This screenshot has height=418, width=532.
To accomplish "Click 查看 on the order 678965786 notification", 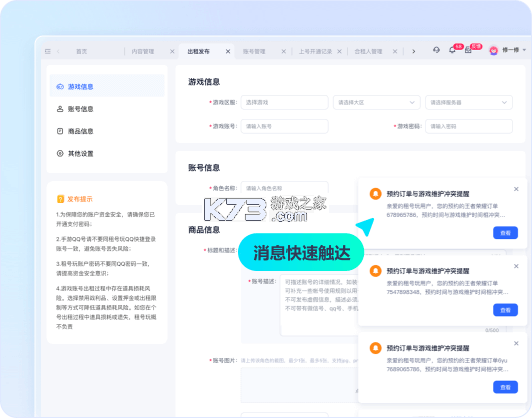I will 505,233.
